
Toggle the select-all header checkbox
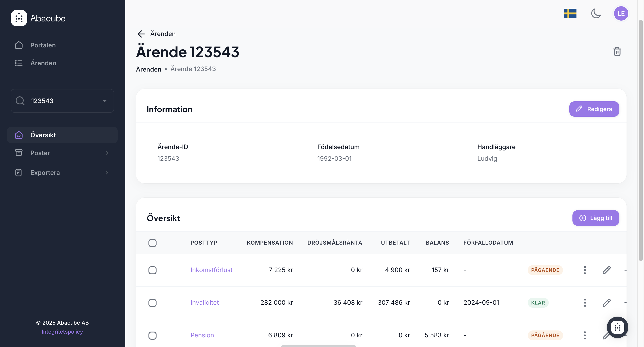click(152, 243)
